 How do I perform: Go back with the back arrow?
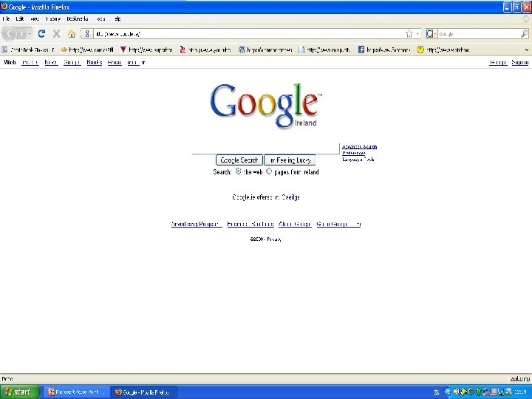[9, 34]
